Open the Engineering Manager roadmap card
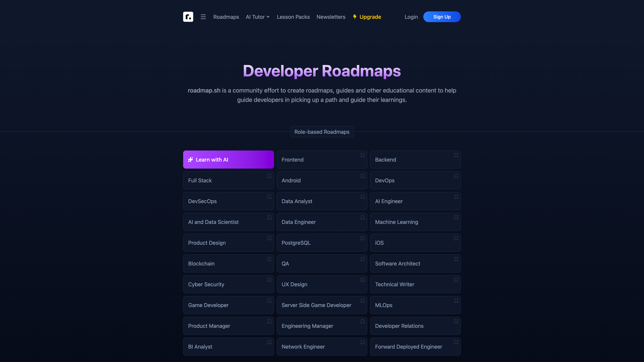The width and height of the screenshot is (644, 362). click(322, 325)
